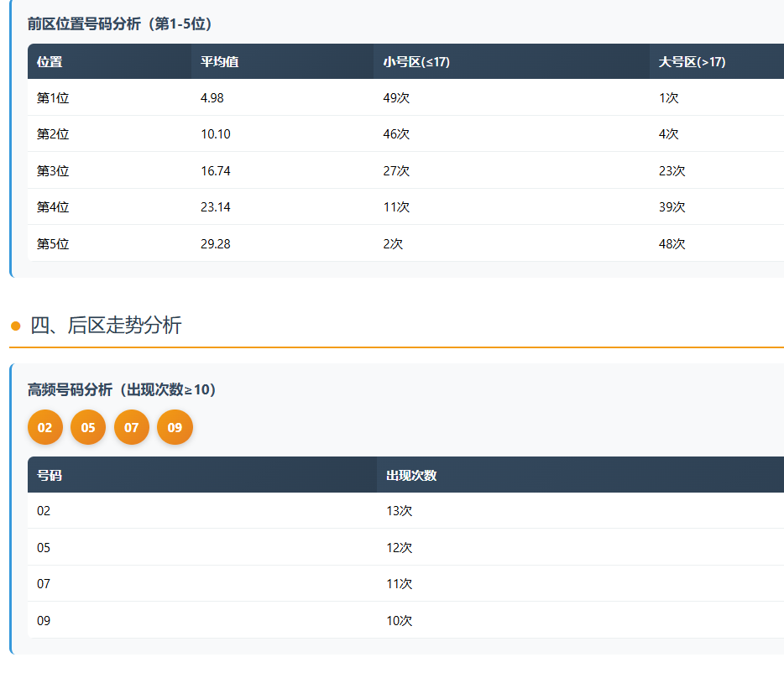Viewport: 784px width, 673px height.
Task: Click the orange 02 number ball
Action: coord(45,428)
